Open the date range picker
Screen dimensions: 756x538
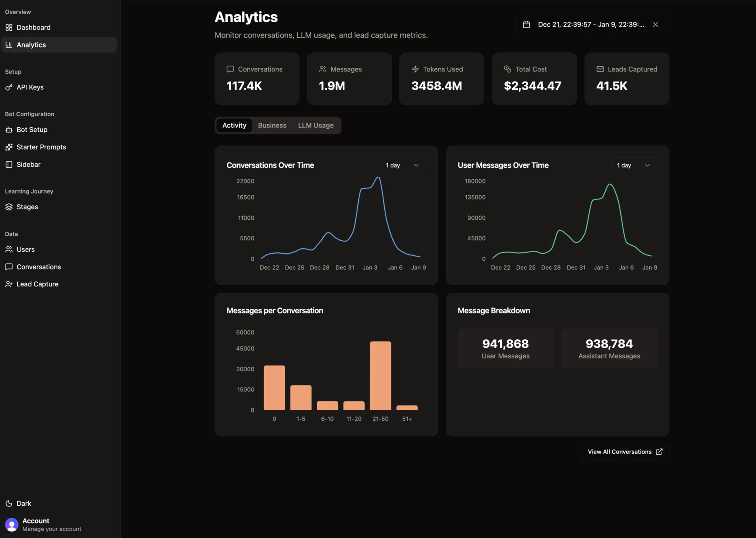pos(592,25)
